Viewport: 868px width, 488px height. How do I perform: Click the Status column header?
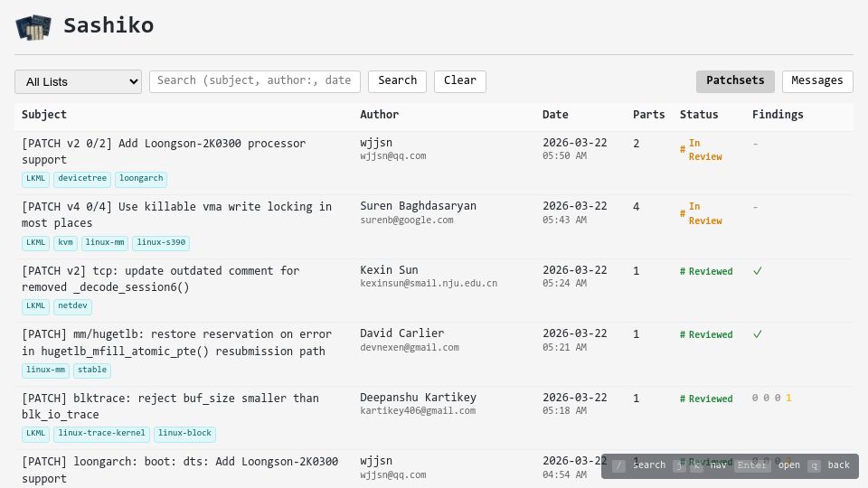pyautogui.click(x=699, y=115)
